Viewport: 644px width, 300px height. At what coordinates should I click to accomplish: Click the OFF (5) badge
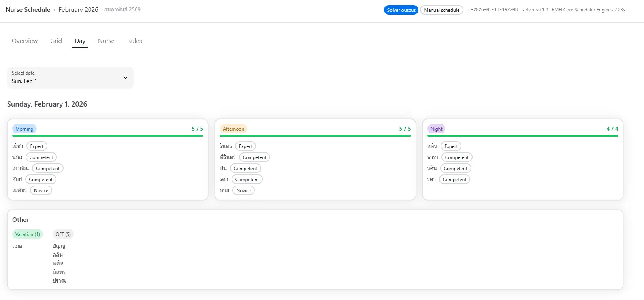click(63, 234)
